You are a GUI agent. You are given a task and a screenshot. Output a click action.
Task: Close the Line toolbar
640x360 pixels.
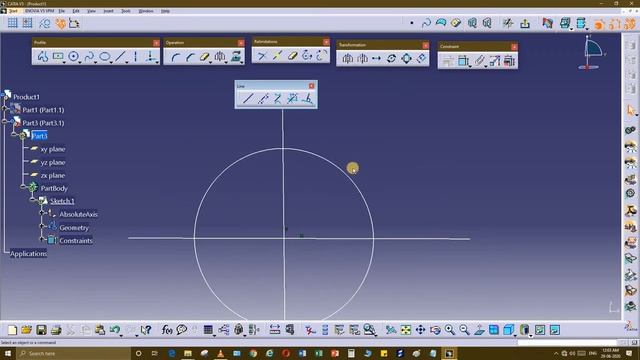[x=311, y=86]
